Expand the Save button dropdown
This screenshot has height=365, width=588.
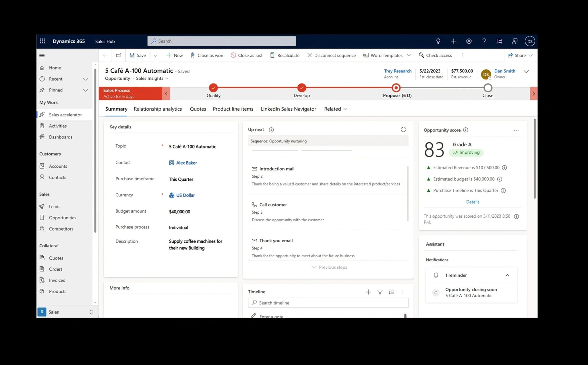[156, 55]
